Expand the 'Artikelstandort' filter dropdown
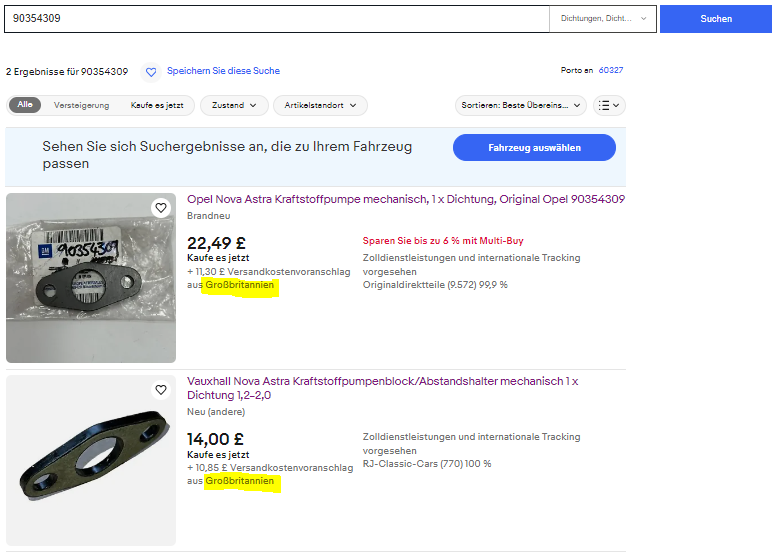The image size is (778, 552). pyautogui.click(x=321, y=105)
